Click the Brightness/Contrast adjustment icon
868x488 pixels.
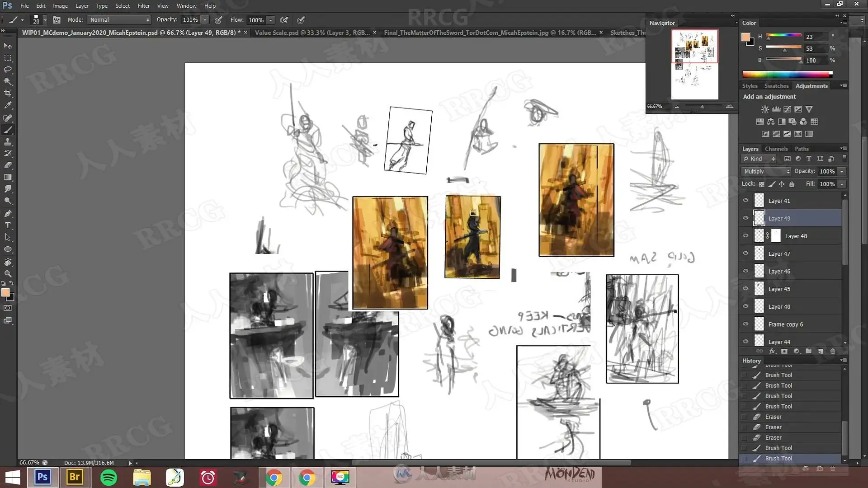(x=765, y=109)
